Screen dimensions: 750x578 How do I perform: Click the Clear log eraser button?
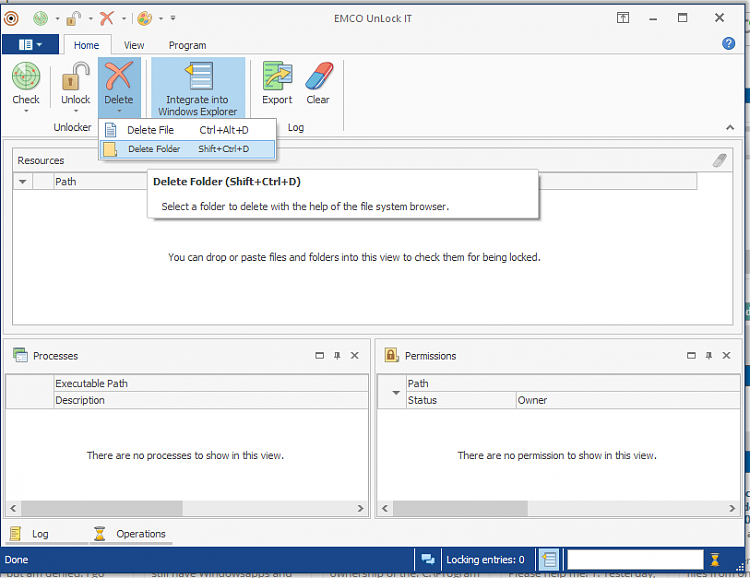pyautogui.click(x=318, y=83)
